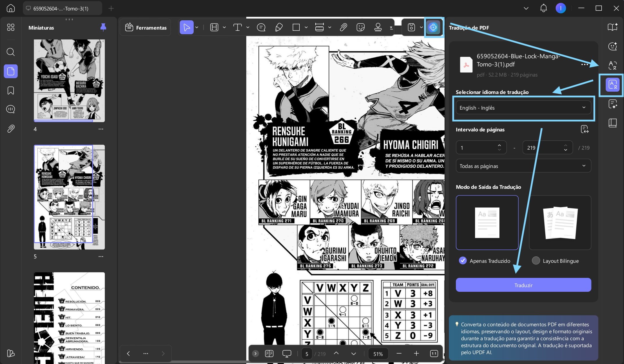
Task: Select the highlight text tool
Action: coord(214,28)
